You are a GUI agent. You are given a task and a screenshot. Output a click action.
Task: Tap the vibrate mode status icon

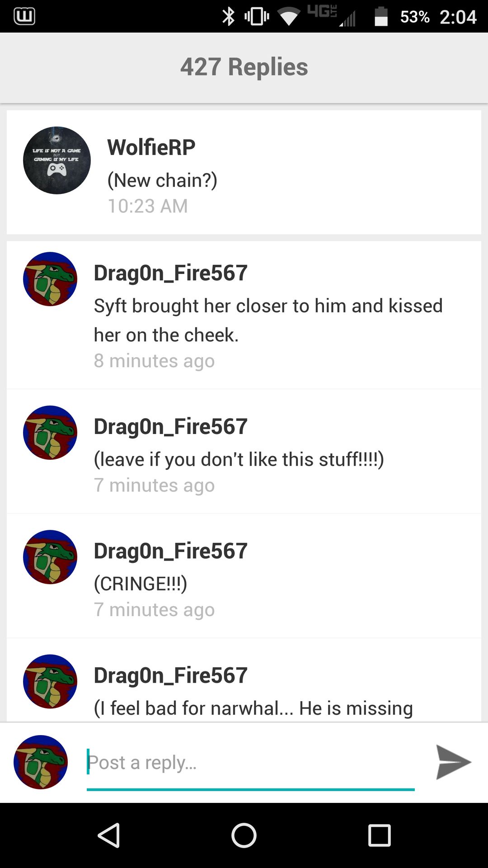[x=257, y=17]
